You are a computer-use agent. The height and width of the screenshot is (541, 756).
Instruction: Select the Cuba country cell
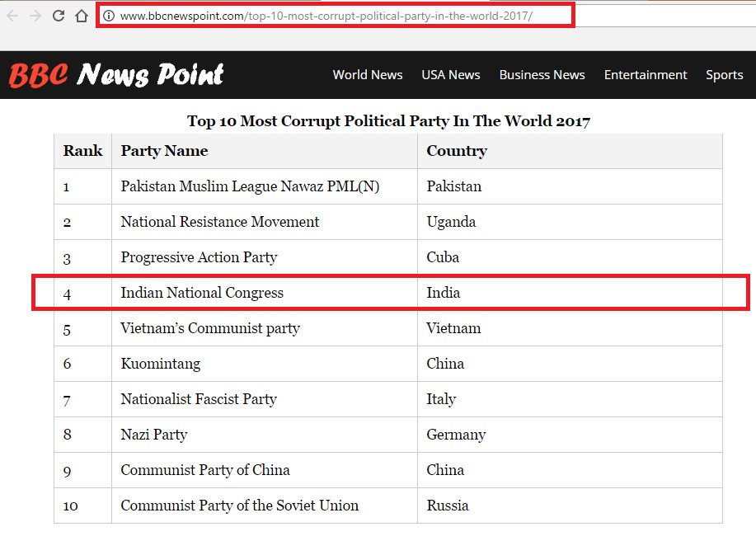(x=570, y=257)
